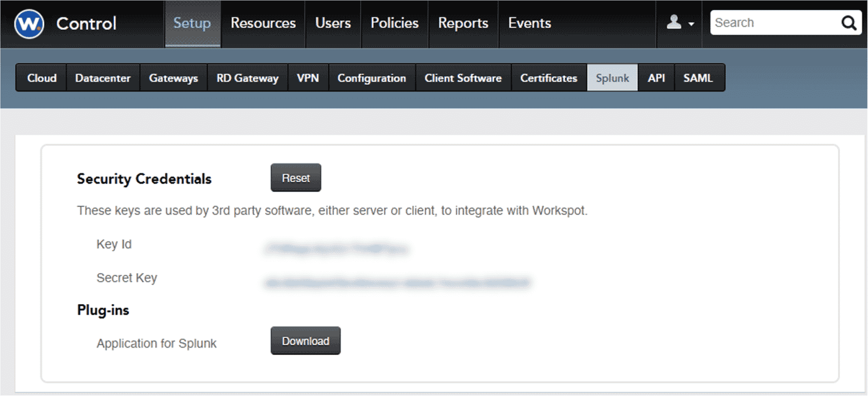Click the Control title text
Image resolution: width=868 pixels, height=397 pixels.
tap(86, 24)
